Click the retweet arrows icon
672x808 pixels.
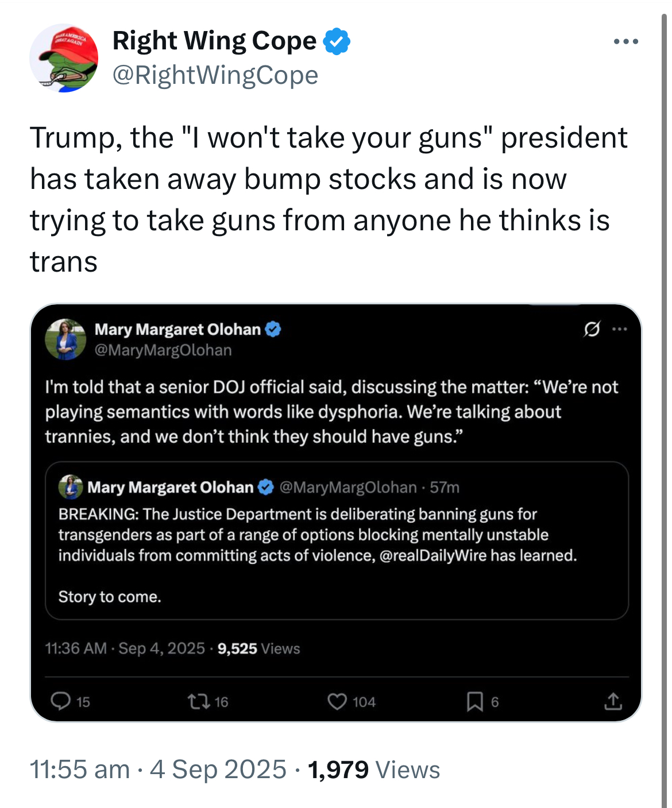pyautogui.click(x=199, y=701)
